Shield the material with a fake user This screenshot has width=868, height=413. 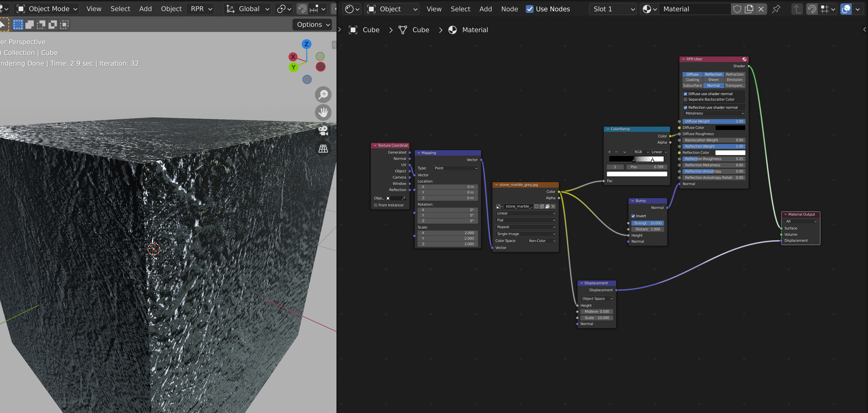(x=737, y=9)
